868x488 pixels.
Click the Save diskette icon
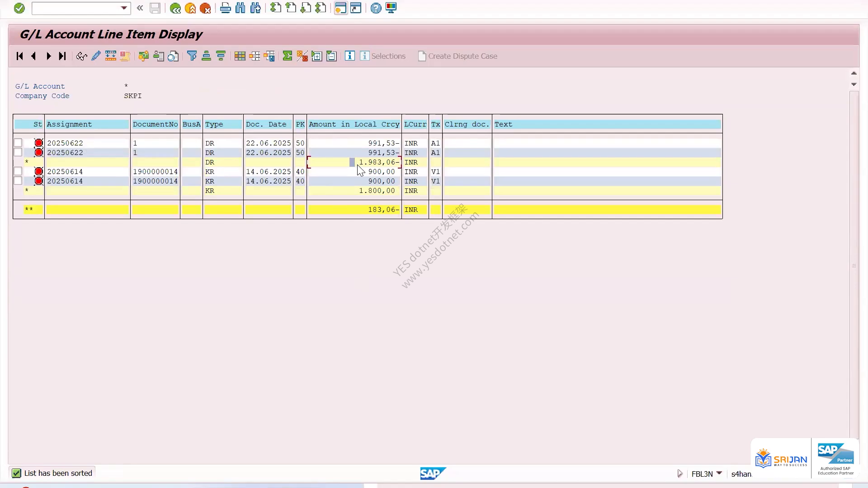pyautogui.click(x=155, y=8)
